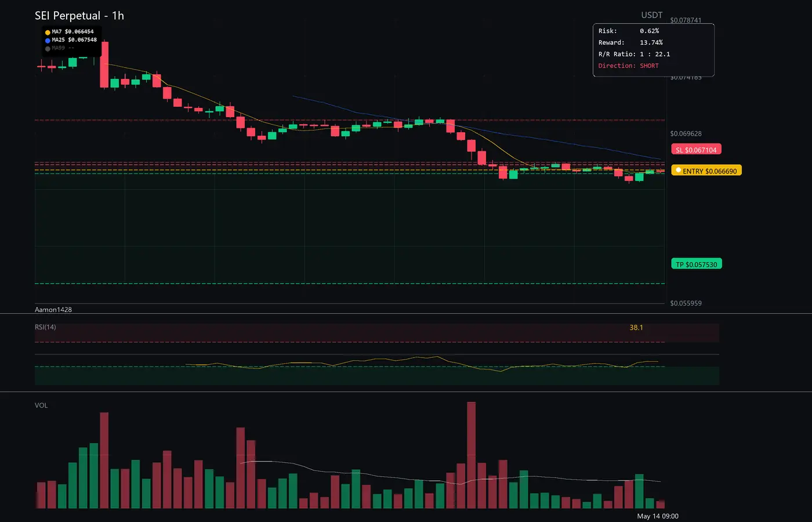Click the Reward value "13.74%"
The width and height of the screenshot is (812, 522).
click(651, 43)
